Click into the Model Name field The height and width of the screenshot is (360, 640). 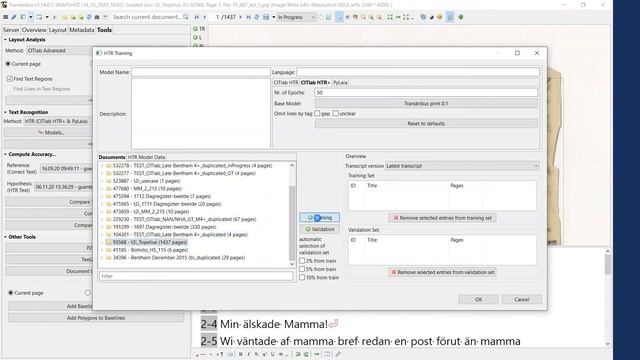pyautogui.click(x=201, y=72)
